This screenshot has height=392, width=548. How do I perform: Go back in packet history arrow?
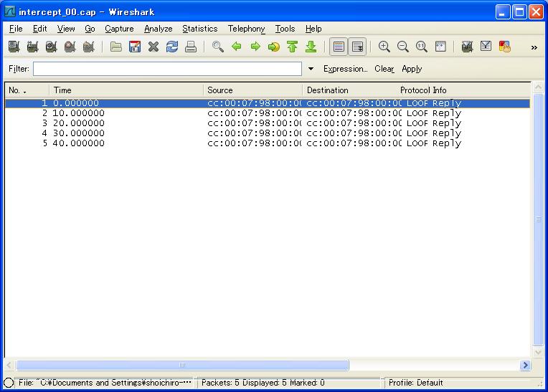[x=237, y=47]
